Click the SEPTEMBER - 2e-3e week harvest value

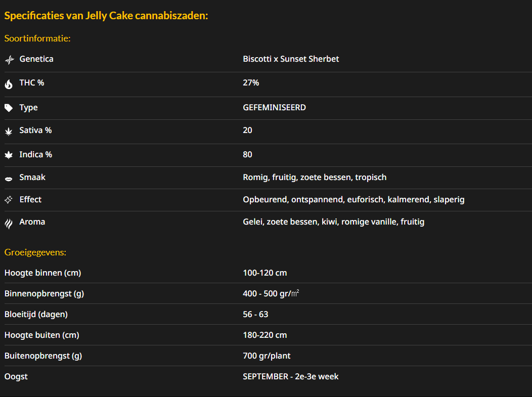click(290, 377)
